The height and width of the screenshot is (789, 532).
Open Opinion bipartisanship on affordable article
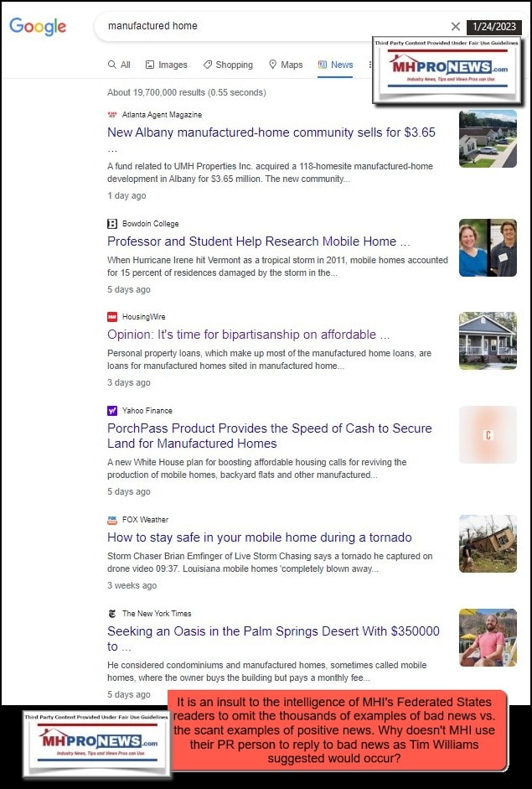point(248,334)
